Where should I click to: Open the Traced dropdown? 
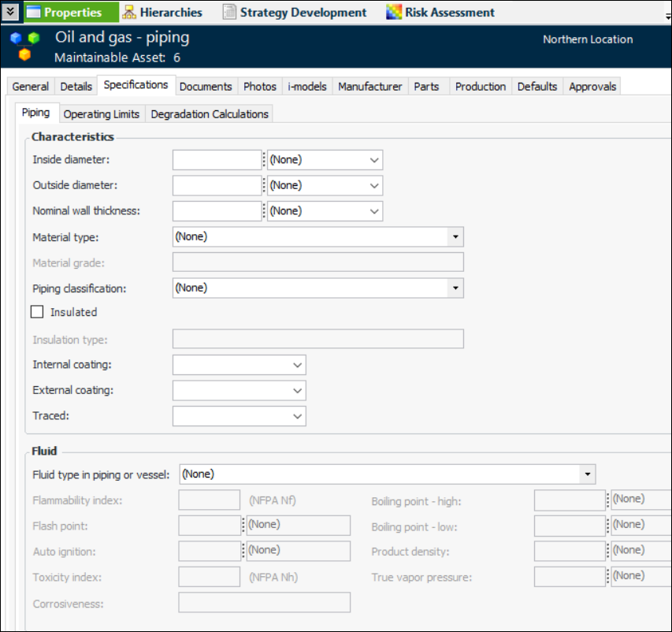point(239,416)
